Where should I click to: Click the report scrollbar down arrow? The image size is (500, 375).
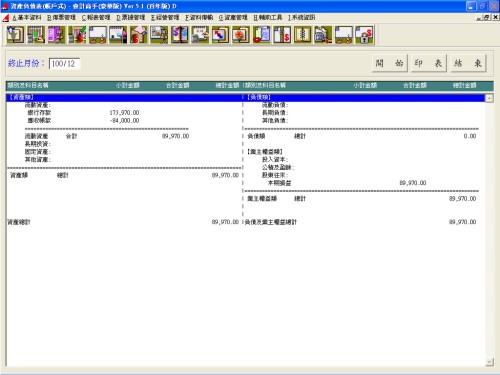(x=489, y=361)
